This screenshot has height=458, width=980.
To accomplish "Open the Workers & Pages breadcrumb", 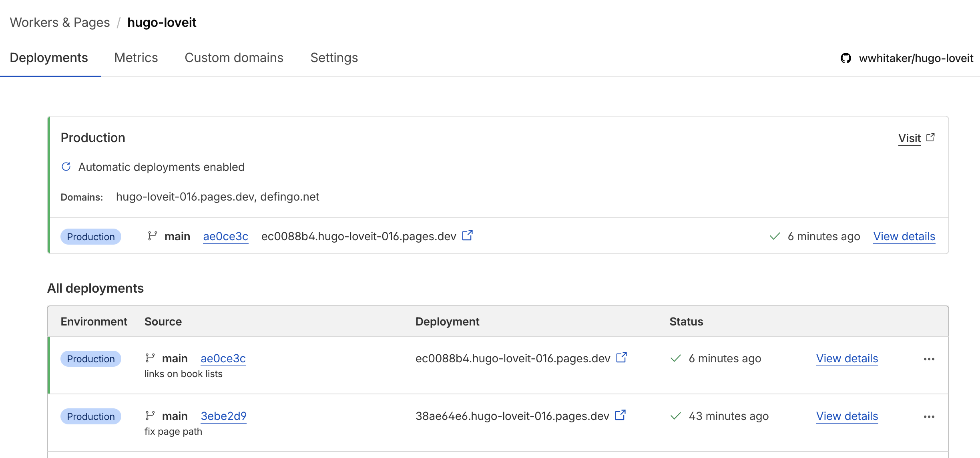I will coord(60,22).
